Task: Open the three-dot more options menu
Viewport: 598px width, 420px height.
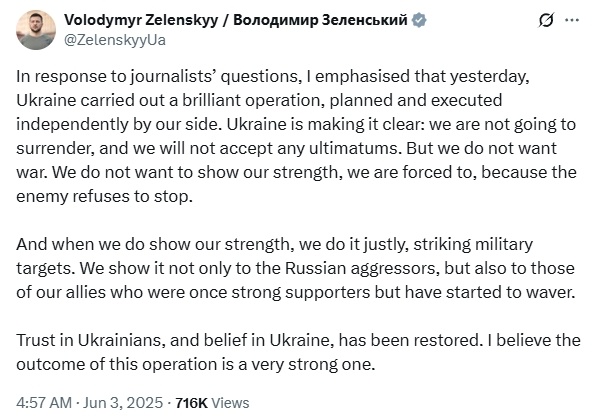Action: (572, 20)
